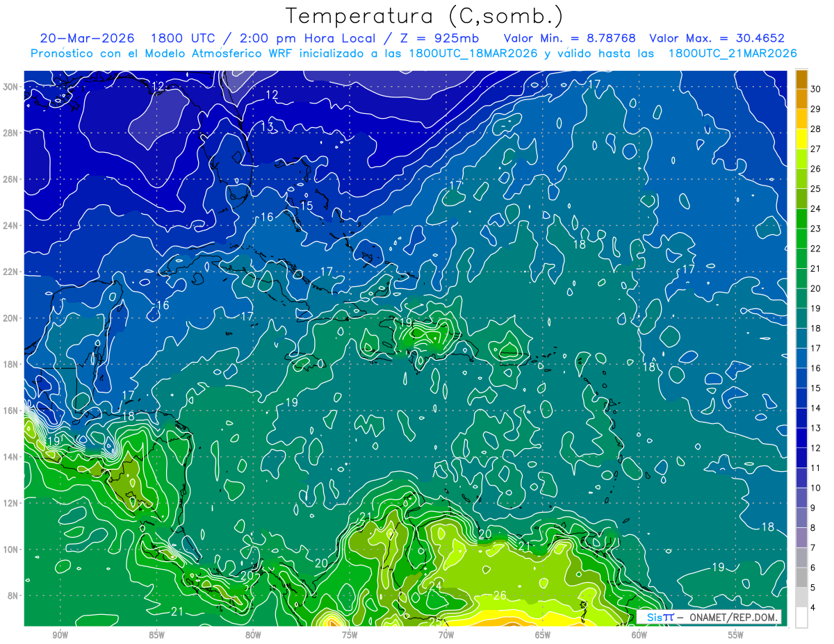Click the Valor Max. = 30.4652 text
This screenshot has height=644, width=834.
717,38
